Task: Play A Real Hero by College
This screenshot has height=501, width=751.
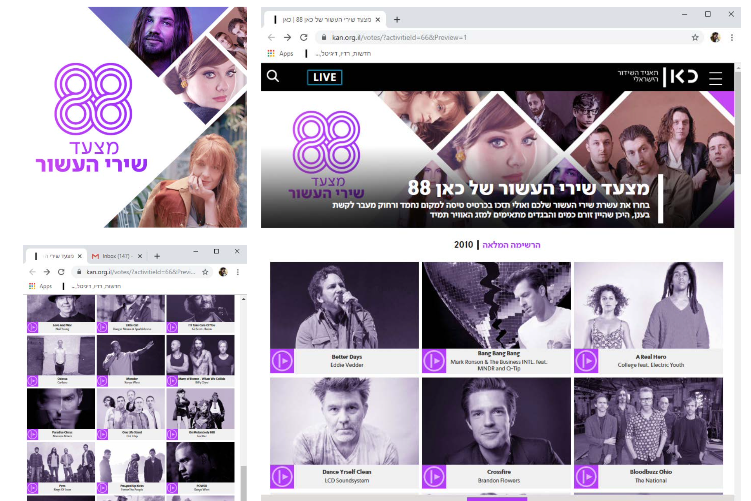Action: pyautogui.click(x=586, y=361)
